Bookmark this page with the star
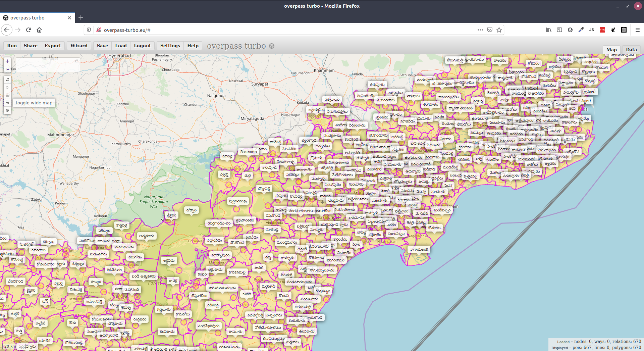Image resolution: width=644 pixels, height=351 pixels. click(x=499, y=30)
